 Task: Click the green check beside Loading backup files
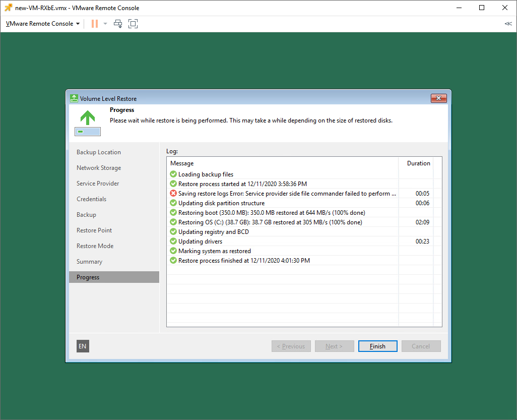pyautogui.click(x=173, y=174)
